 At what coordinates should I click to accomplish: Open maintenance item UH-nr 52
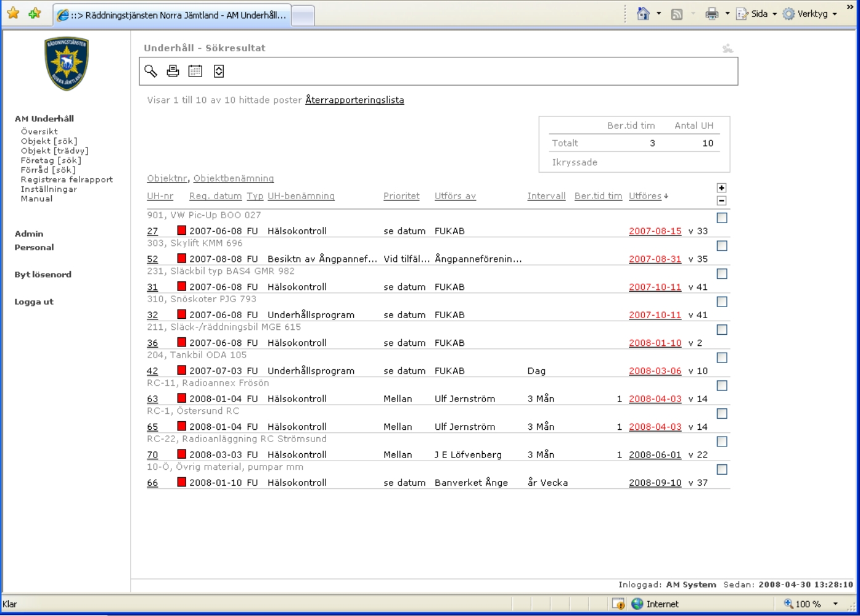coord(152,260)
